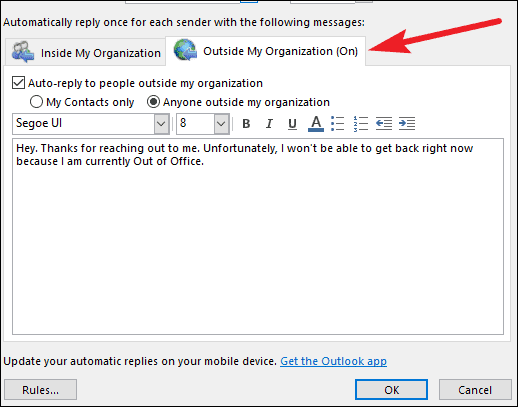Increase the text indent
This screenshot has width=518, height=407.
407,124
